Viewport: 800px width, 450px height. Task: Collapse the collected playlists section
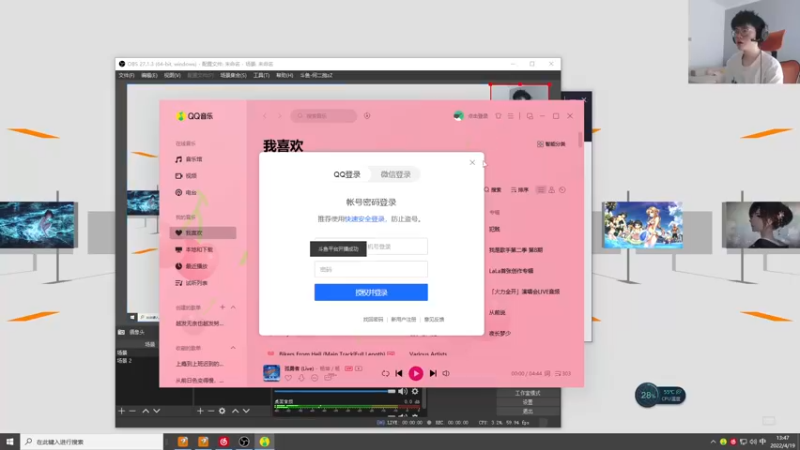point(233,348)
